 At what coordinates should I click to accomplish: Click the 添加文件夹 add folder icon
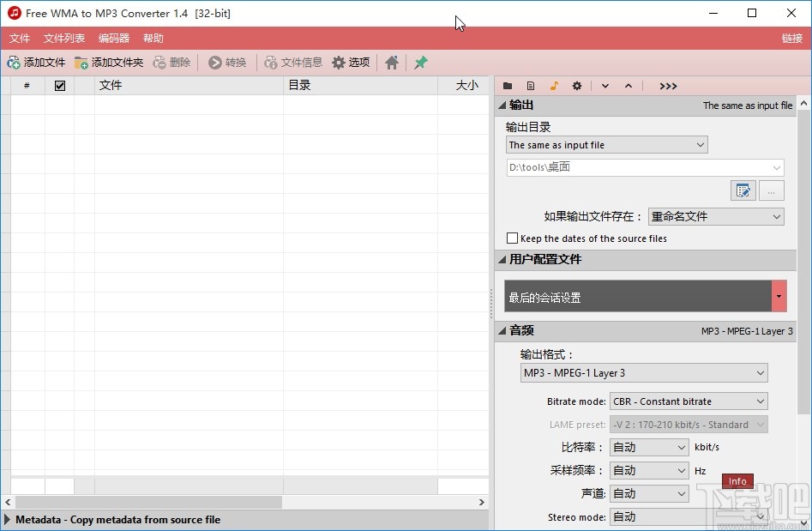(80, 62)
